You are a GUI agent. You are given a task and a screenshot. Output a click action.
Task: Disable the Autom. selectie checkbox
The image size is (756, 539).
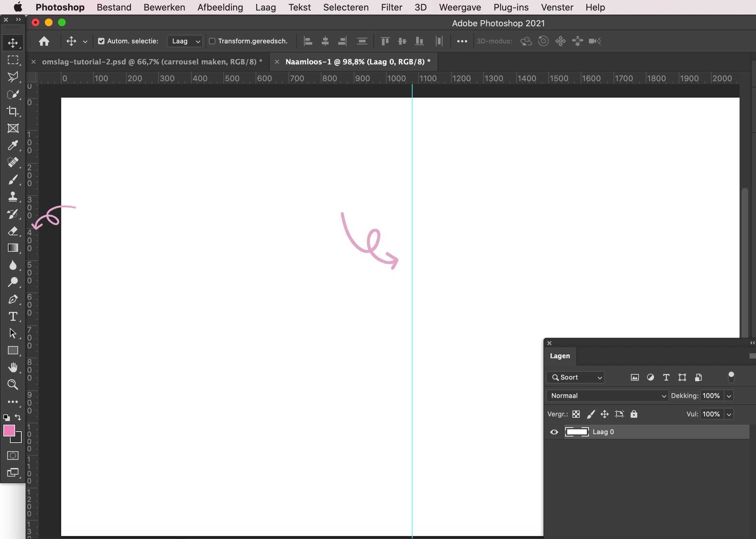coord(101,41)
